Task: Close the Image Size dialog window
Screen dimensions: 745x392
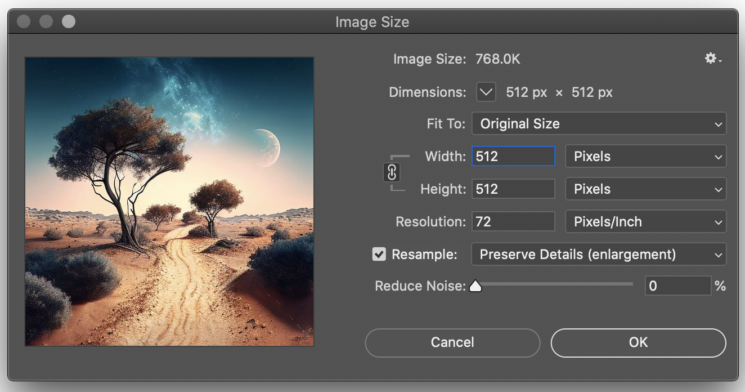Action: pyautogui.click(x=23, y=21)
